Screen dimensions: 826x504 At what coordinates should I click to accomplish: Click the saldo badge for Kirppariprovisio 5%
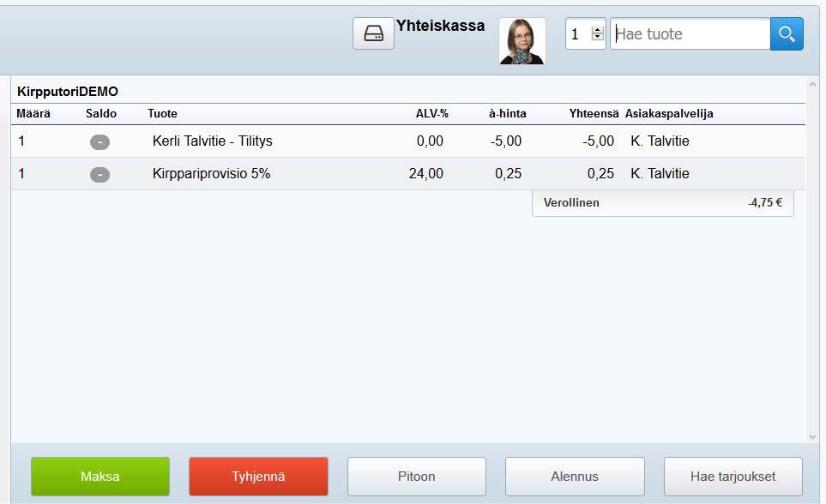[x=99, y=174]
